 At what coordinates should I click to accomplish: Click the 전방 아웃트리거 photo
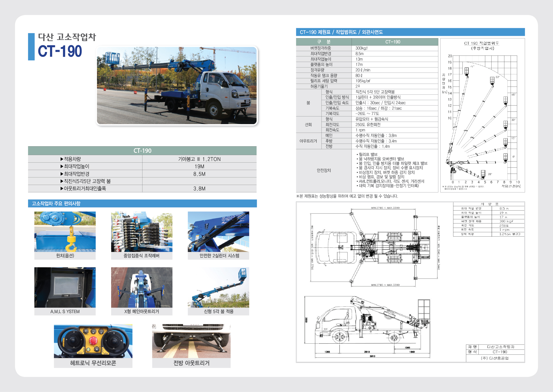[191, 341]
